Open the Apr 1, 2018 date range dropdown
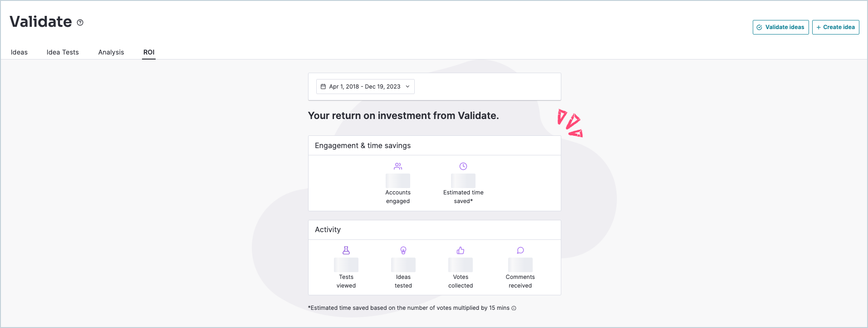Image resolution: width=868 pixels, height=328 pixels. [365, 86]
